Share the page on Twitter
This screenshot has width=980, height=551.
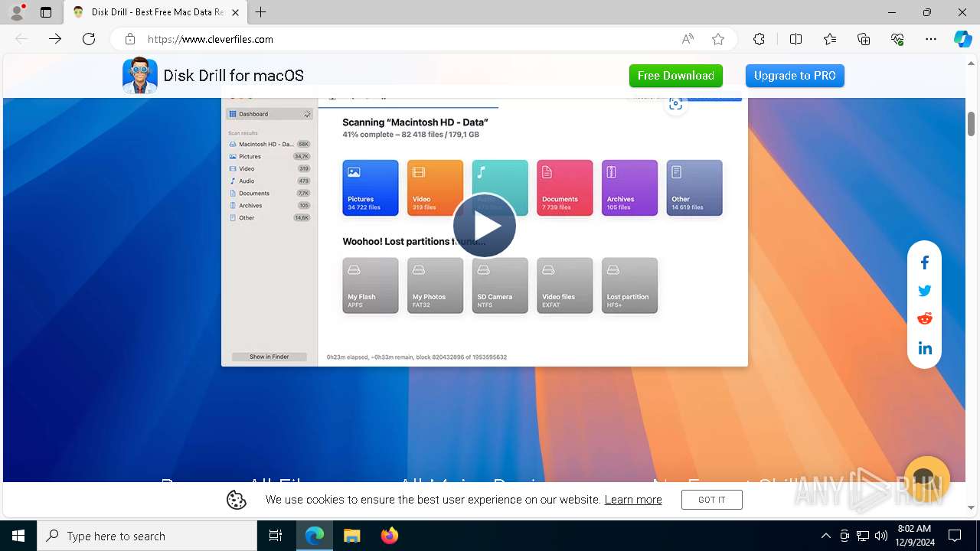click(x=925, y=291)
